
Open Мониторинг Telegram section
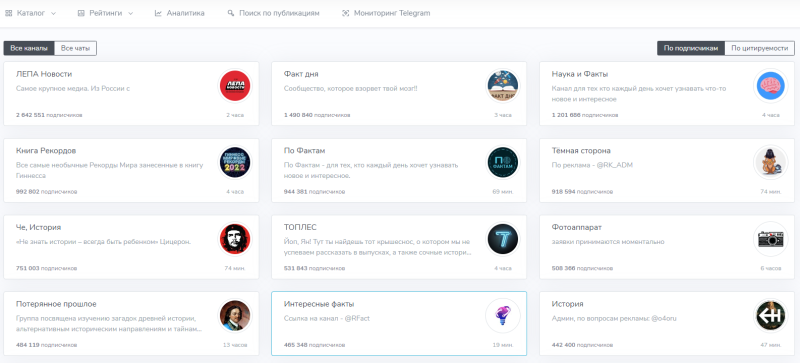pyautogui.click(x=386, y=13)
